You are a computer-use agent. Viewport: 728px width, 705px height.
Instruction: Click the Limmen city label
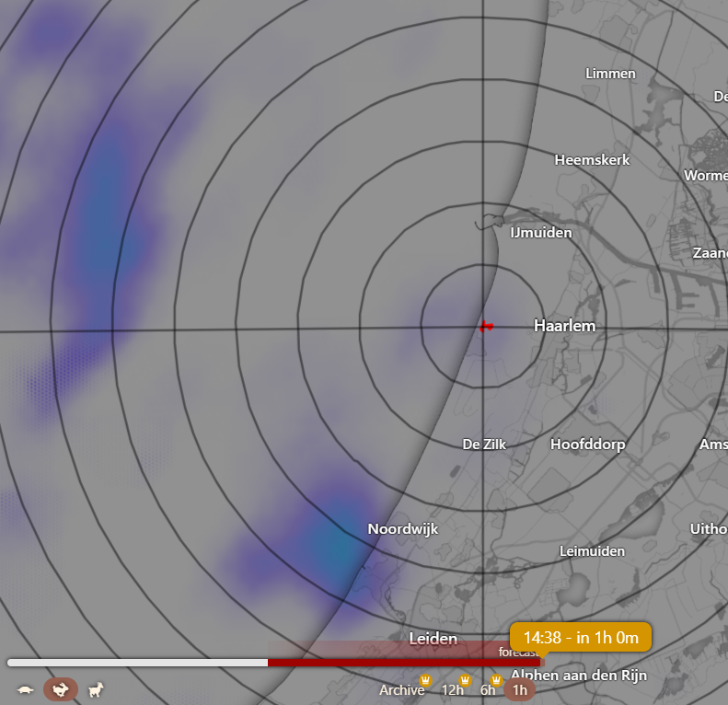point(610,74)
